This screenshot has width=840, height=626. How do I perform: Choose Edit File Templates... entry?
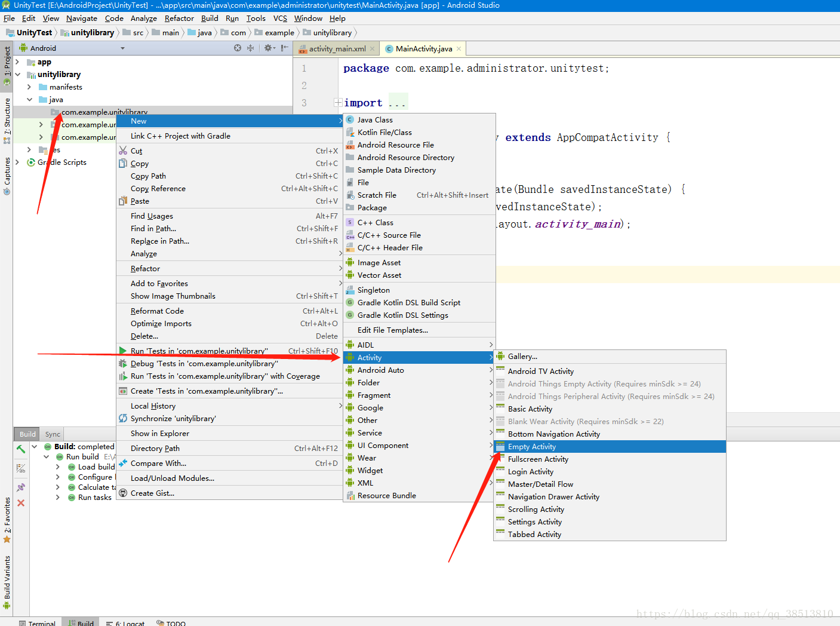[x=419, y=330]
